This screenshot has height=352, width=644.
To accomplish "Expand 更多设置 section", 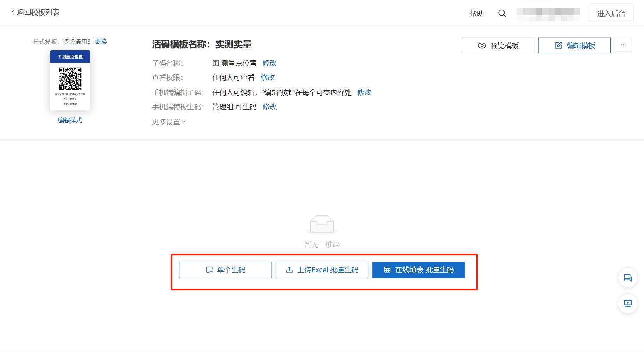I will (169, 122).
